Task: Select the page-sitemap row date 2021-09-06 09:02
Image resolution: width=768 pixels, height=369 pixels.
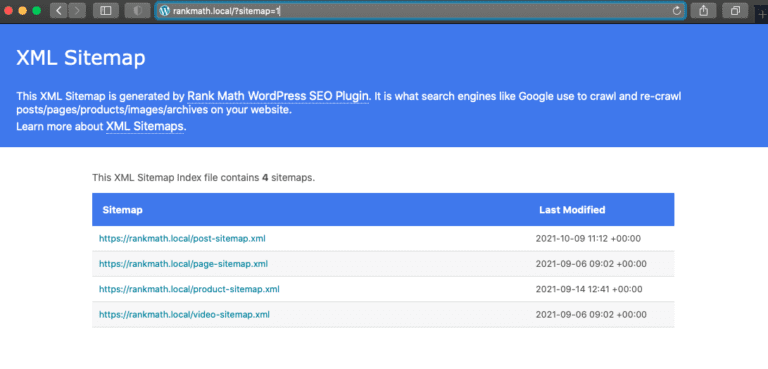Action: tap(591, 264)
